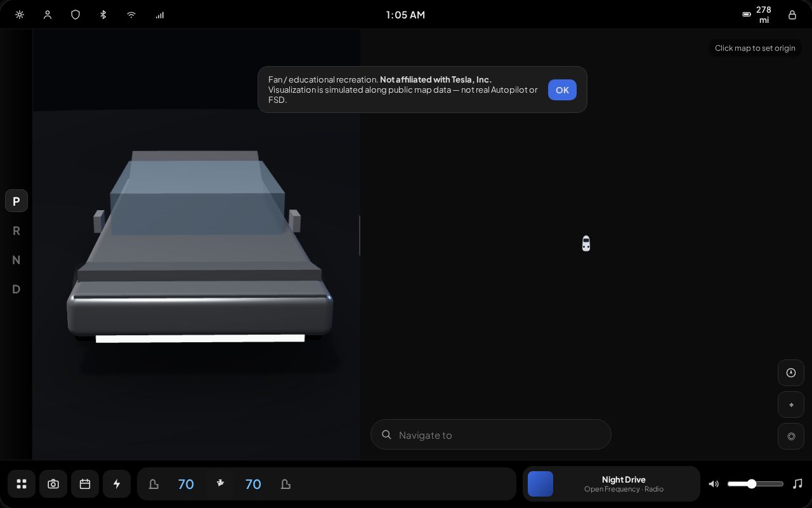The width and height of the screenshot is (812, 508).
Task: Open the app launcher grid
Action: click(22, 484)
